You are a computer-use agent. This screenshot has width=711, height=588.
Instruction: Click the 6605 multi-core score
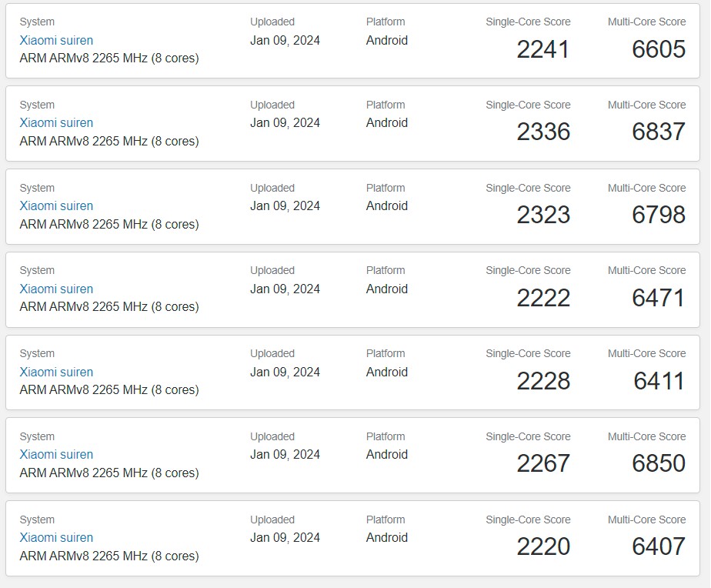point(658,49)
